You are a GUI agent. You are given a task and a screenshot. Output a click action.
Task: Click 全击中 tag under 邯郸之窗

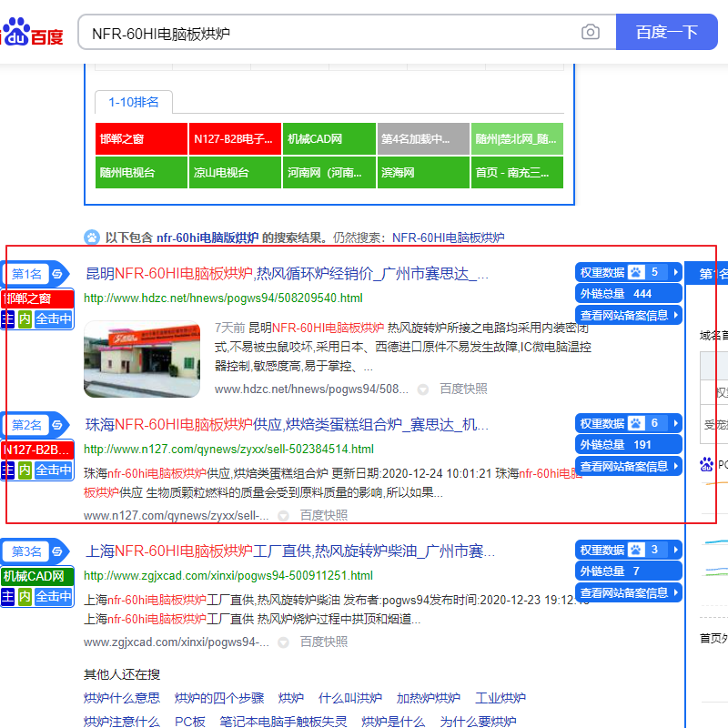pyautogui.click(x=54, y=319)
